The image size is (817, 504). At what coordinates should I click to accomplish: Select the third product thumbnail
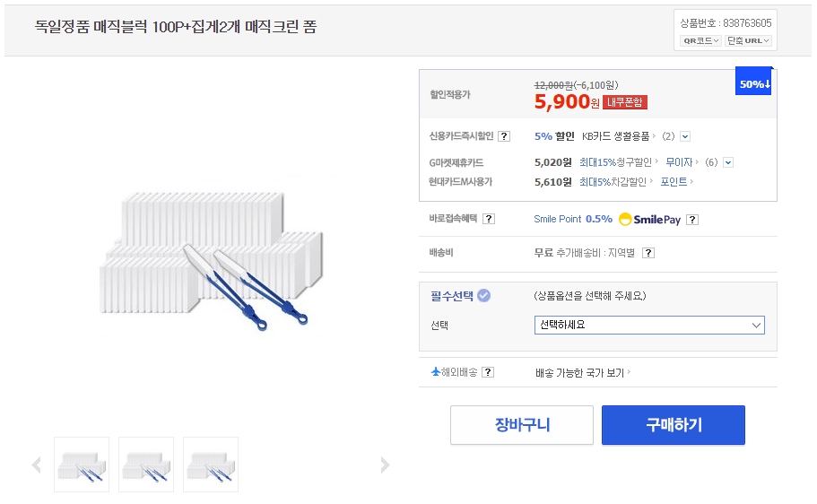pos(211,465)
